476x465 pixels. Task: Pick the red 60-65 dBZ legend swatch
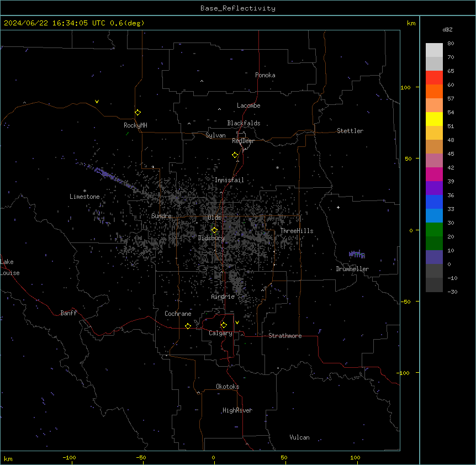(434, 77)
